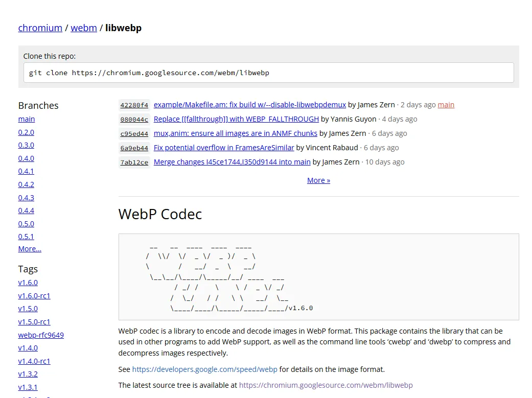Open branch 0.3.0

26,145
